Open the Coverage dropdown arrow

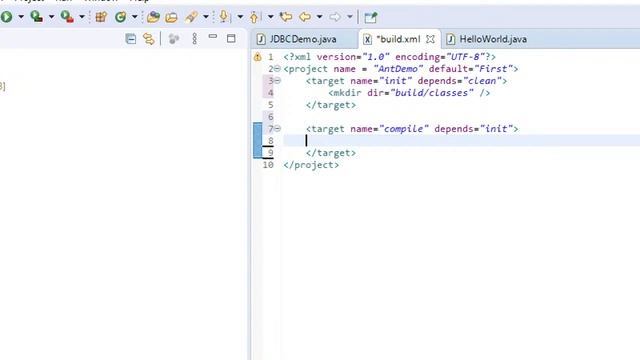click(51, 17)
